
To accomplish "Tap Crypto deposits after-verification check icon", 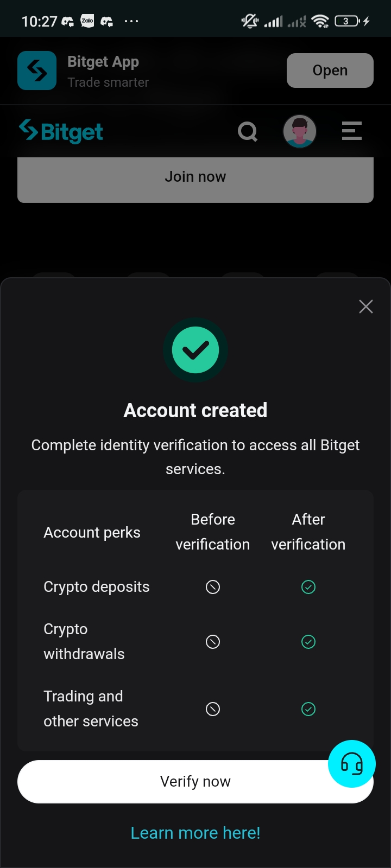I will [x=308, y=587].
